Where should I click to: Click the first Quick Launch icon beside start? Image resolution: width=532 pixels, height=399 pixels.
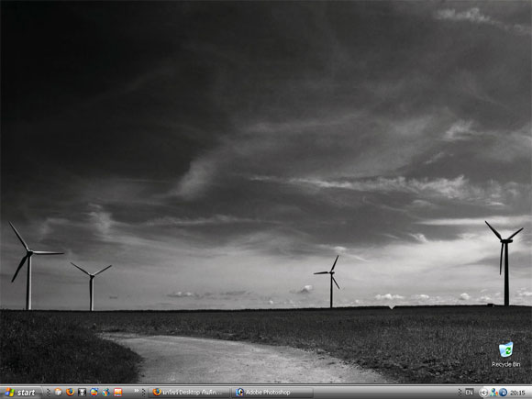tap(59, 392)
